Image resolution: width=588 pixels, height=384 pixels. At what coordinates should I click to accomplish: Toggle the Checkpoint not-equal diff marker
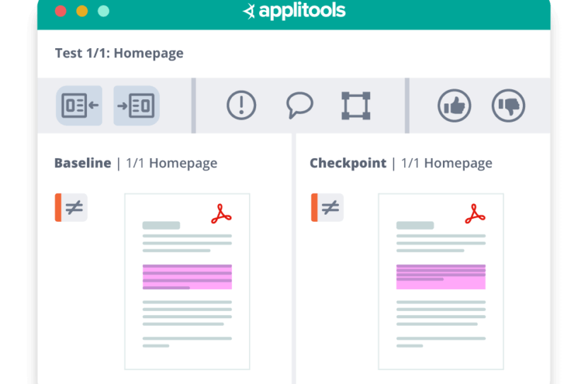click(328, 207)
